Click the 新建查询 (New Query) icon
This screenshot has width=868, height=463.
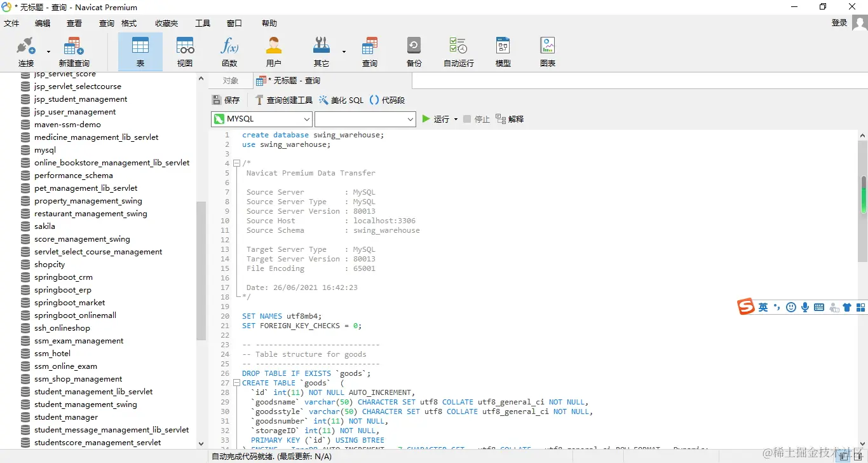[74, 52]
